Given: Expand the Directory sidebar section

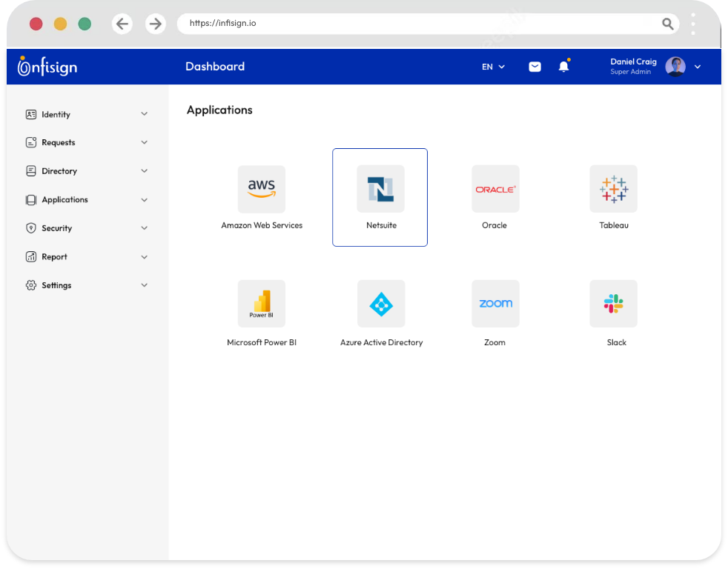Looking at the screenshot, I should click(x=59, y=171).
